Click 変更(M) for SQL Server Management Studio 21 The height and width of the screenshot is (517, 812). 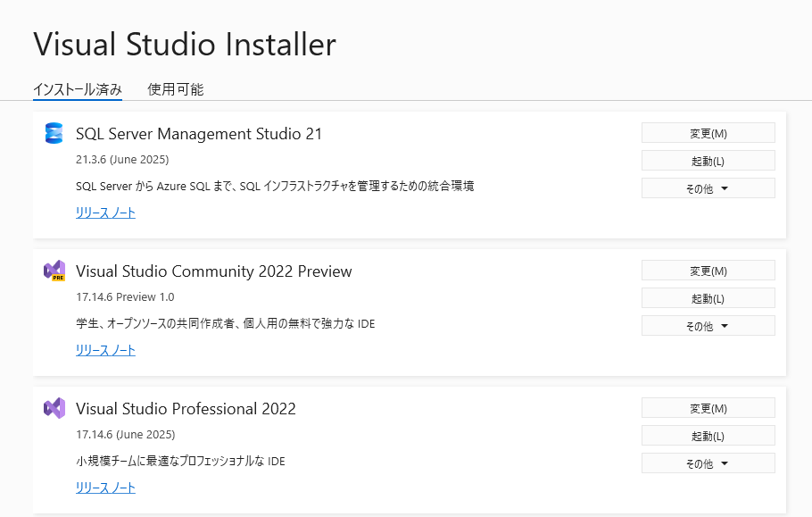tap(708, 133)
